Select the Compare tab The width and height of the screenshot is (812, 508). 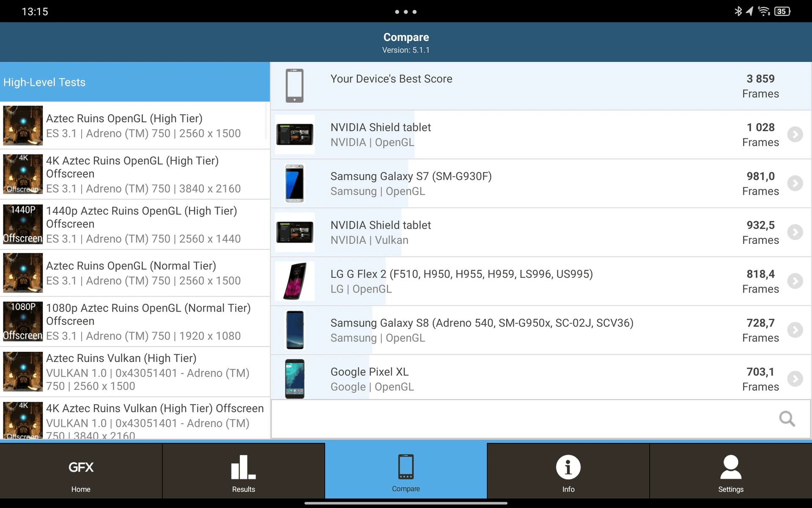coord(406,471)
